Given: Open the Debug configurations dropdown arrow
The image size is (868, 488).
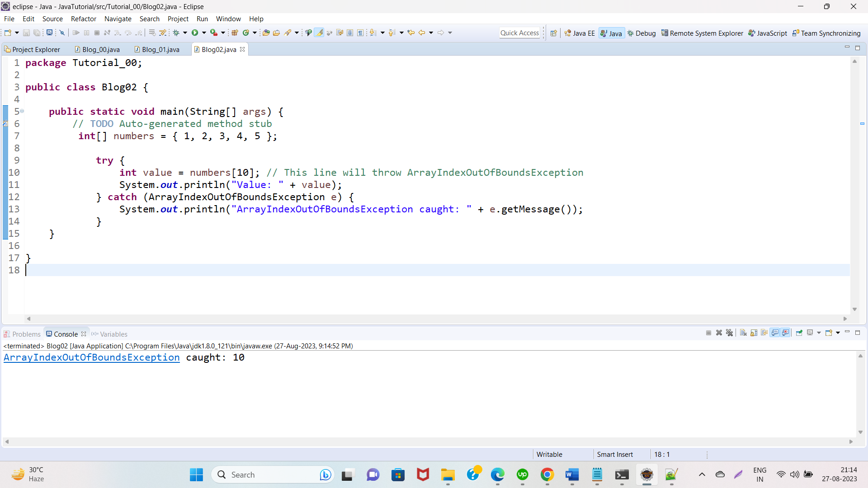Looking at the screenshot, I should pos(185,33).
